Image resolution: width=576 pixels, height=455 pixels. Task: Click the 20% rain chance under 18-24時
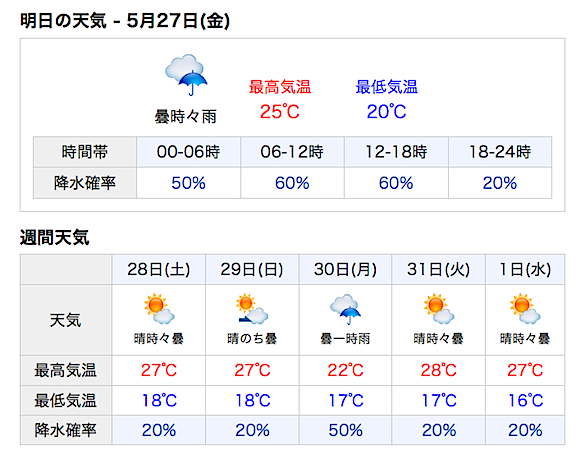pos(500,183)
